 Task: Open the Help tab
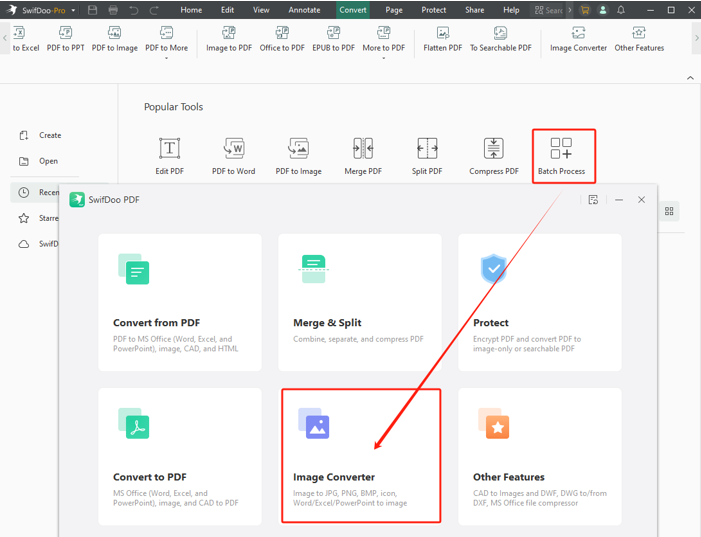pyautogui.click(x=511, y=10)
